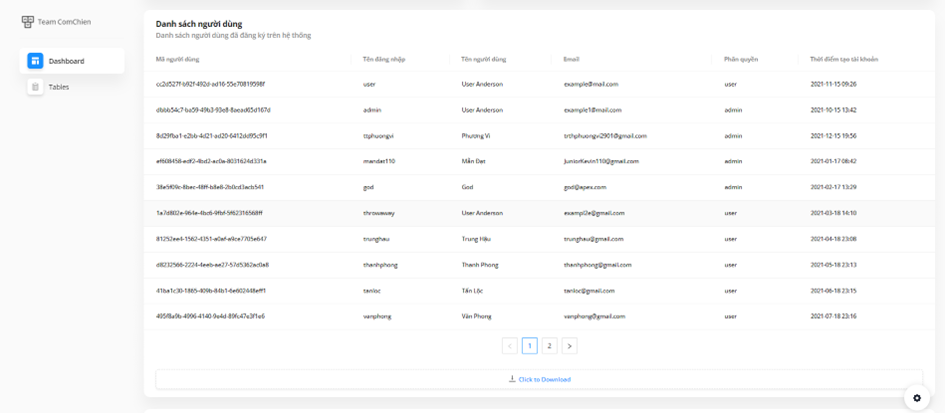Click the user name Phương Vi

[x=476, y=136]
